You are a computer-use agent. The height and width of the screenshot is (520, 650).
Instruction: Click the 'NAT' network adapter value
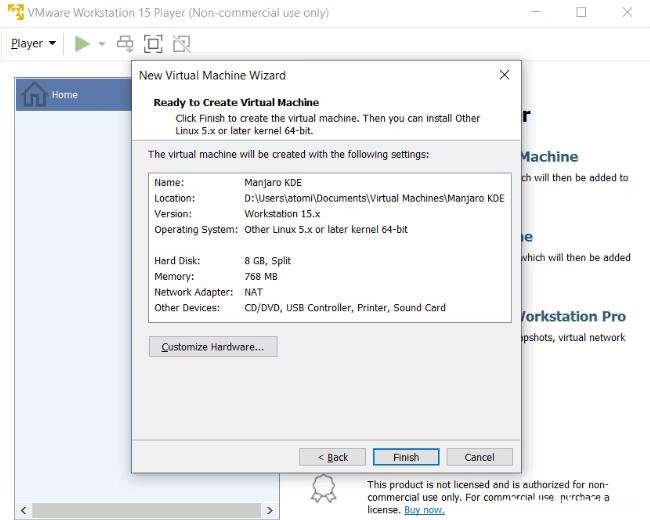(253, 292)
